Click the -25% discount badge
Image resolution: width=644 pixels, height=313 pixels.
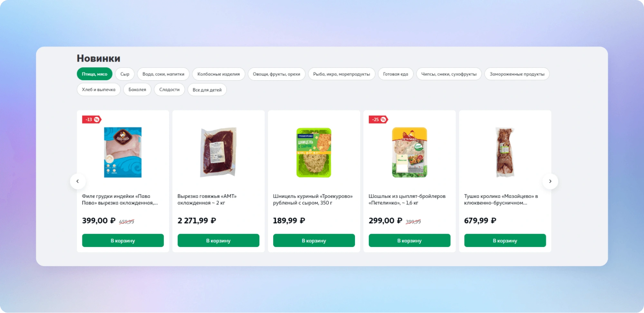point(378,120)
